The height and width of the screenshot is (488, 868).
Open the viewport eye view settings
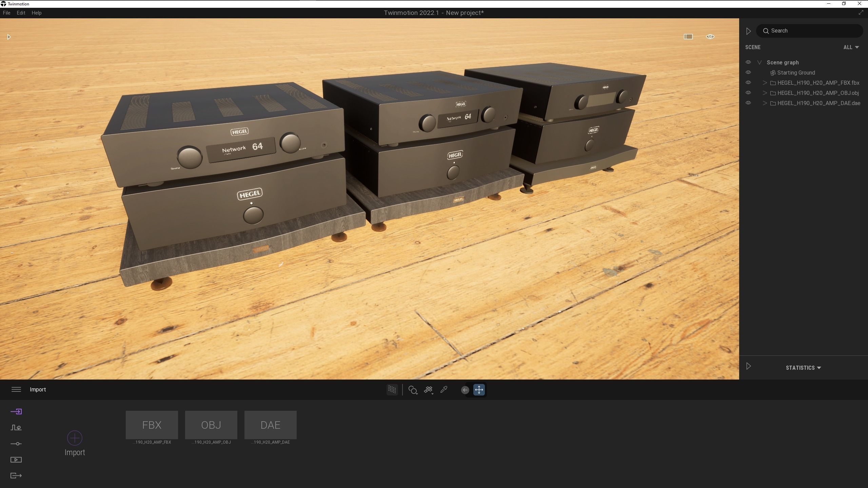[710, 37]
